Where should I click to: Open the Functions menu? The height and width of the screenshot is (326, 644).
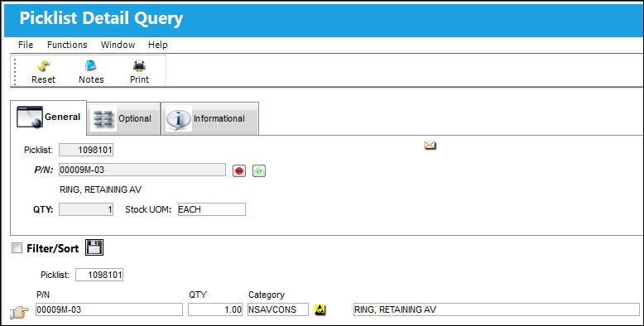[x=67, y=45]
